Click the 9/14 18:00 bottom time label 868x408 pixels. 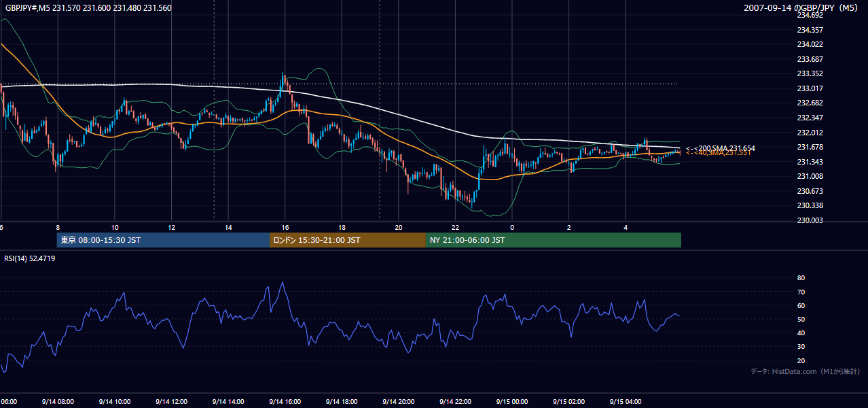pos(342,402)
